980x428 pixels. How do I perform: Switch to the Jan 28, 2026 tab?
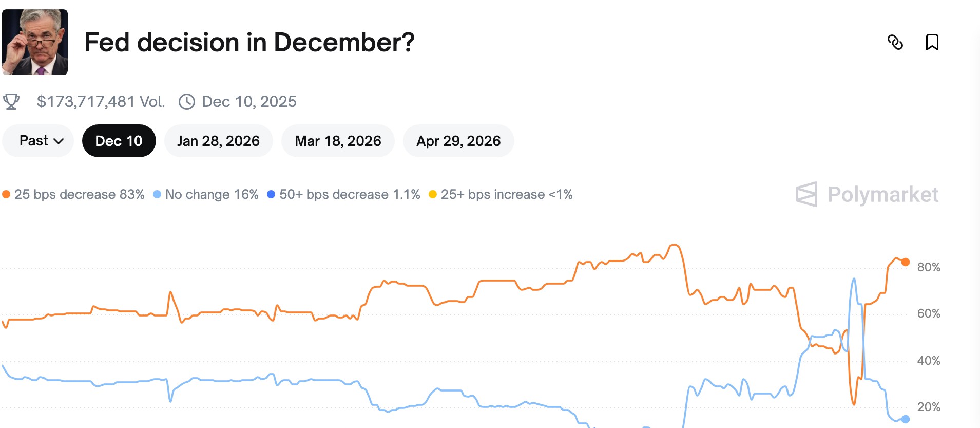click(x=219, y=140)
